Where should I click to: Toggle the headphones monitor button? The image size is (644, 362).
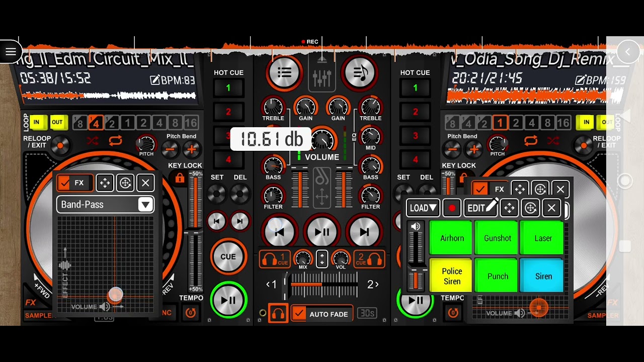[x=278, y=314]
